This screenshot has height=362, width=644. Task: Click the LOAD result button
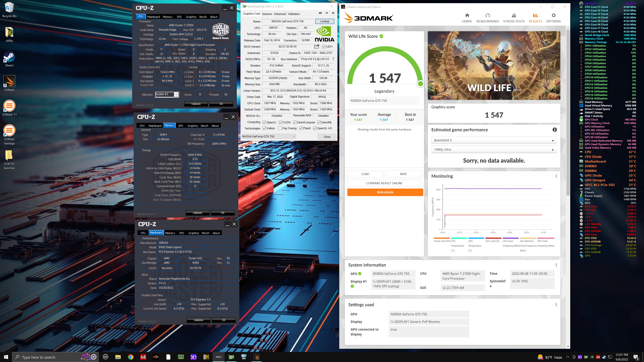pos(365,174)
